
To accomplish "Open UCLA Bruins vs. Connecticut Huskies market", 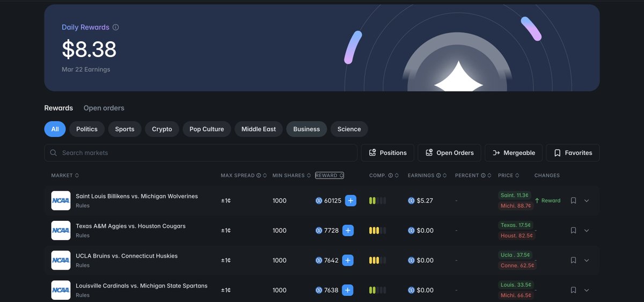I will coord(127,256).
